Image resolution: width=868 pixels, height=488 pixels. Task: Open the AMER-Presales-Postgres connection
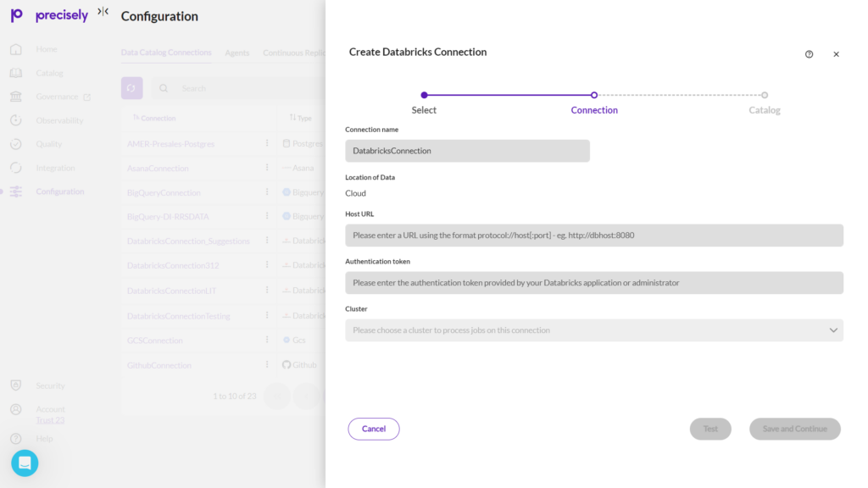170,144
